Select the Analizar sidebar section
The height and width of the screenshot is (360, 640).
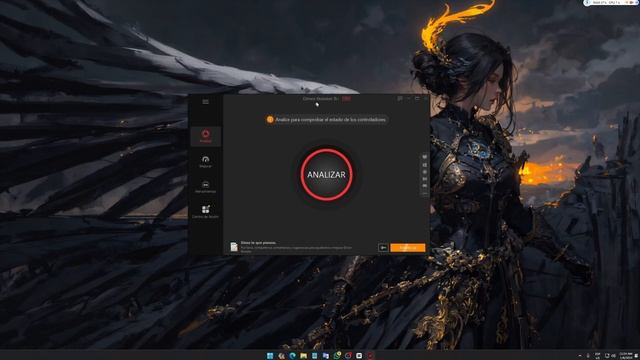coord(205,136)
